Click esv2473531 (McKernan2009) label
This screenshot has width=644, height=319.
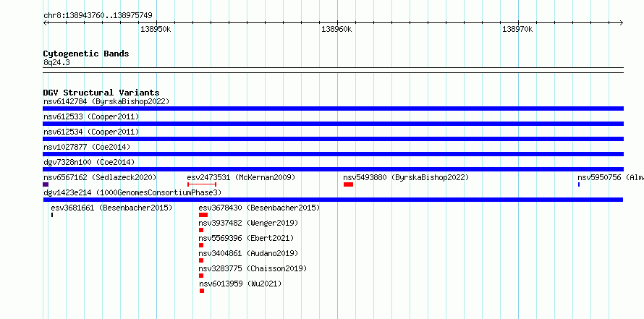[241, 177]
